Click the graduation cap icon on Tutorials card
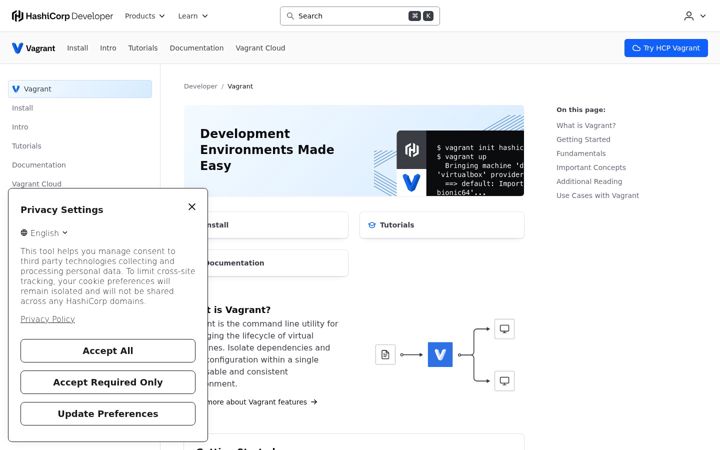This screenshot has height=450, width=720. tap(372, 225)
